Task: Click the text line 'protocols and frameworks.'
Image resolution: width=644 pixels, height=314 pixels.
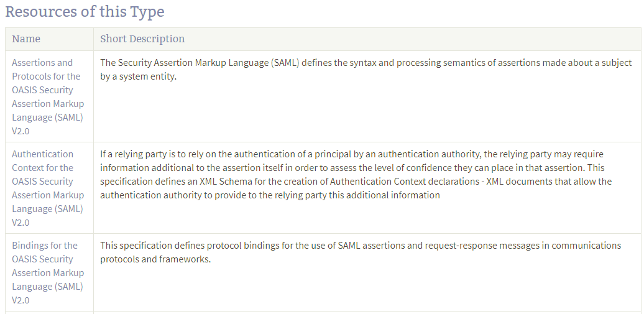Action: [x=155, y=259]
